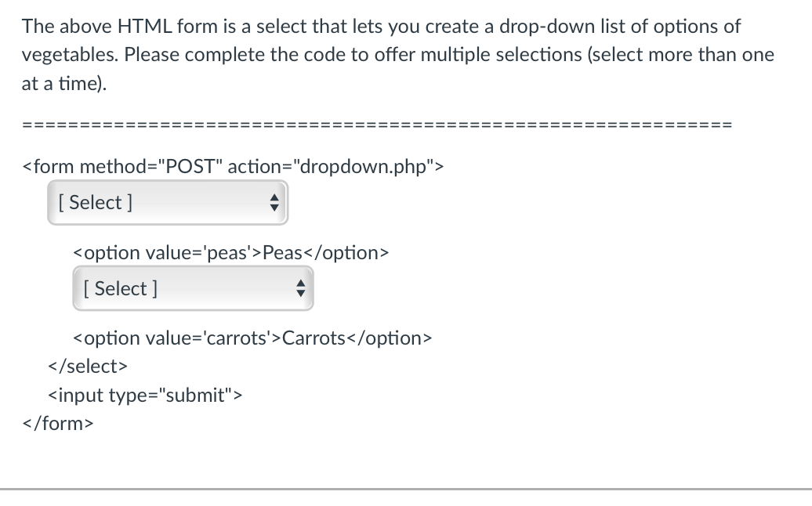Click the equals-sign divider line
The image size is (812, 506).
coord(376,123)
